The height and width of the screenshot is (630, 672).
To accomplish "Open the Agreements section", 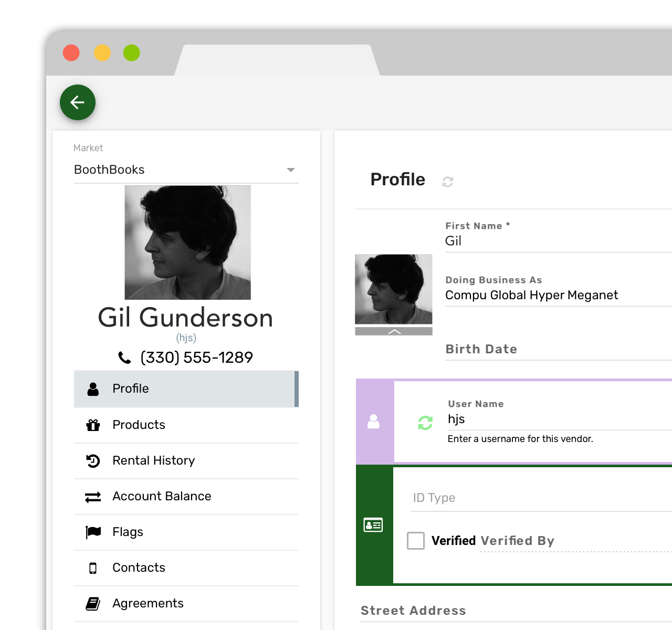I will (186, 603).
